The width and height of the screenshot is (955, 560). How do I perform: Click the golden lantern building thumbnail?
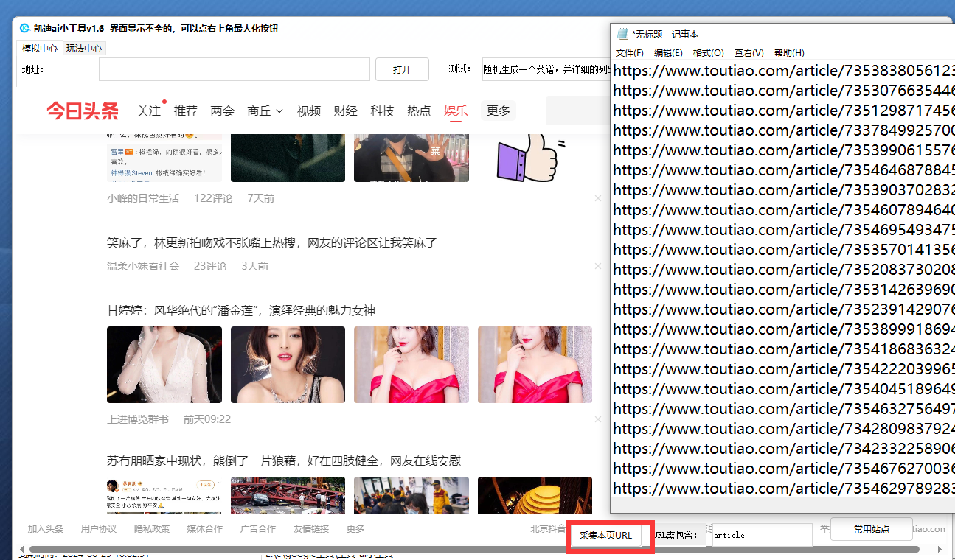pyautogui.click(x=535, y=495)
